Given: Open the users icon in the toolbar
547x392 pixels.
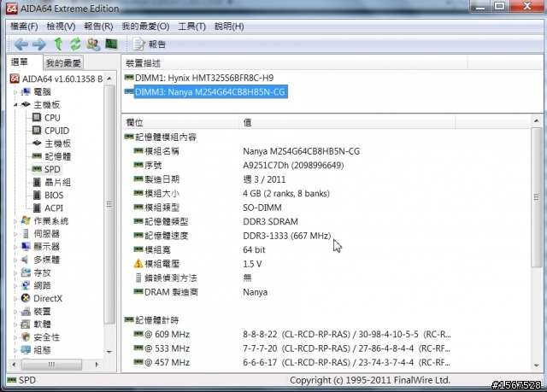Looking at the screenshot, I should 93,44.
